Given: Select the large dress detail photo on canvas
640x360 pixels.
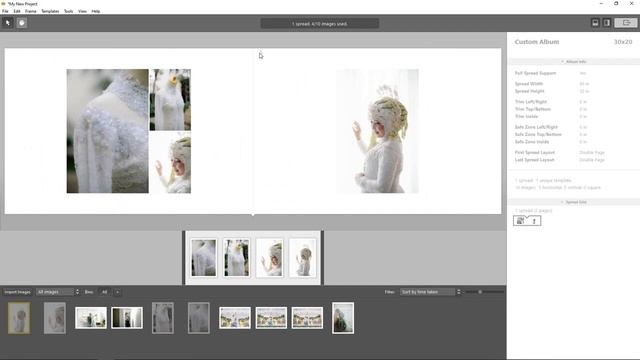Looking at the screenshot, I should click(108, 131).
